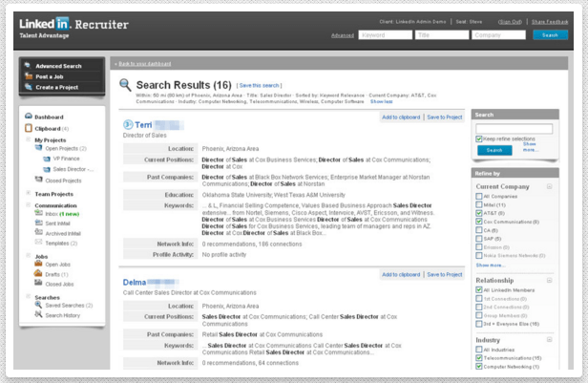Collapse the Searches tree
This screenshot has width=588, height=383.
28,296
